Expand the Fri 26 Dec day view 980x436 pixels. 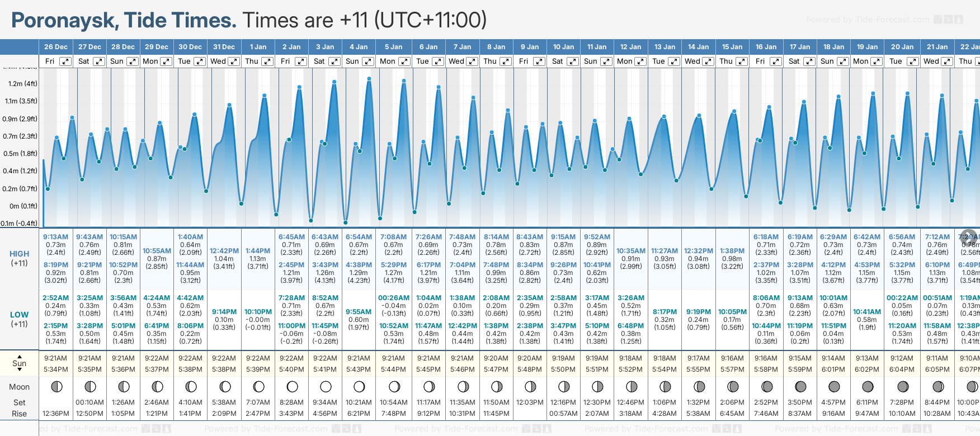(x=65, y=61)
